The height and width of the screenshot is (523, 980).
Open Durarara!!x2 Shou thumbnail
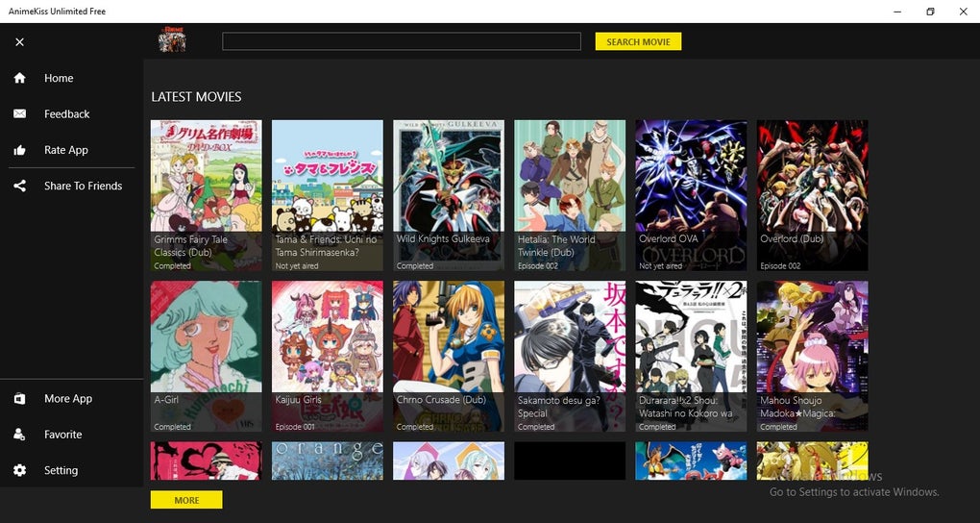point(691,356)
